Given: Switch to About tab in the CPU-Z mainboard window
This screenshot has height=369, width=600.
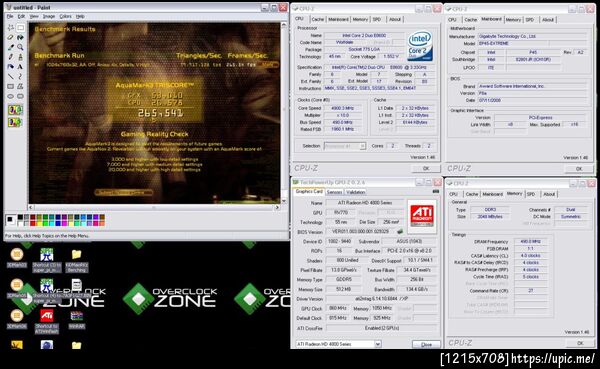Looking at the screenshot, I should click(x=548, y=20).
